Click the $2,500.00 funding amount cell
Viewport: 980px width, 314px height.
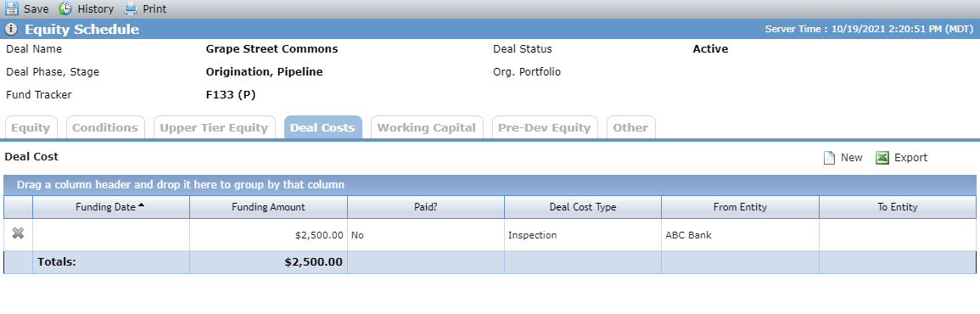268,235
